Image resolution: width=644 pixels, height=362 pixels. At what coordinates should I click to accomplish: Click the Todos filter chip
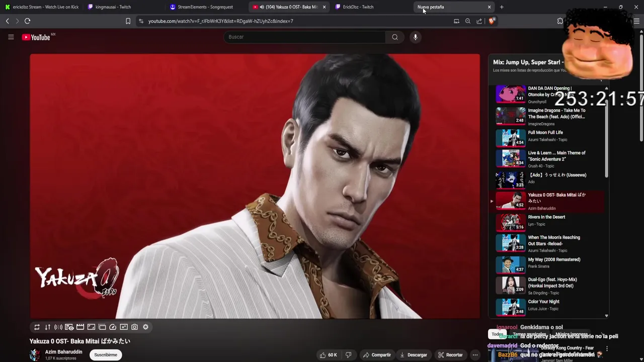(x=498, y=334)
